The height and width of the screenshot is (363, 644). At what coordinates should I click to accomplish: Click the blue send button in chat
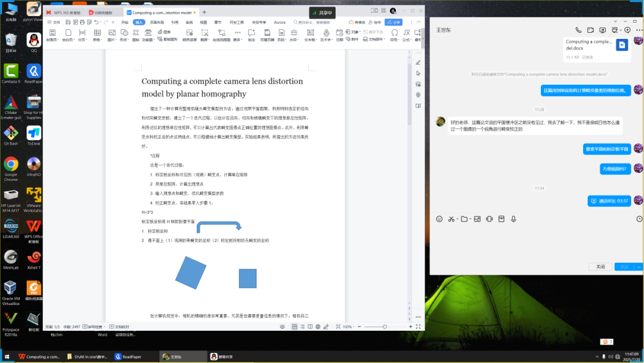coord(625,267)
